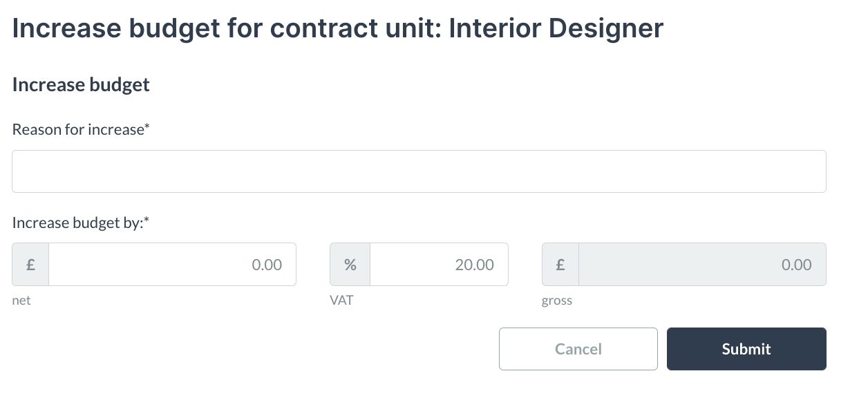Click the 'Increase budget' section subheading

point(81,85)
